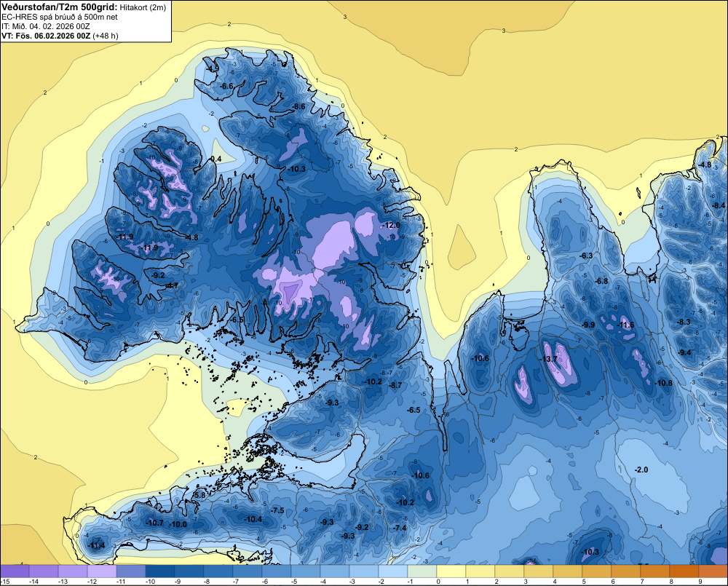This screenshot has width=728, height=586.
Task: Click the -8.4 temperature label
Action: click(719, 205)
